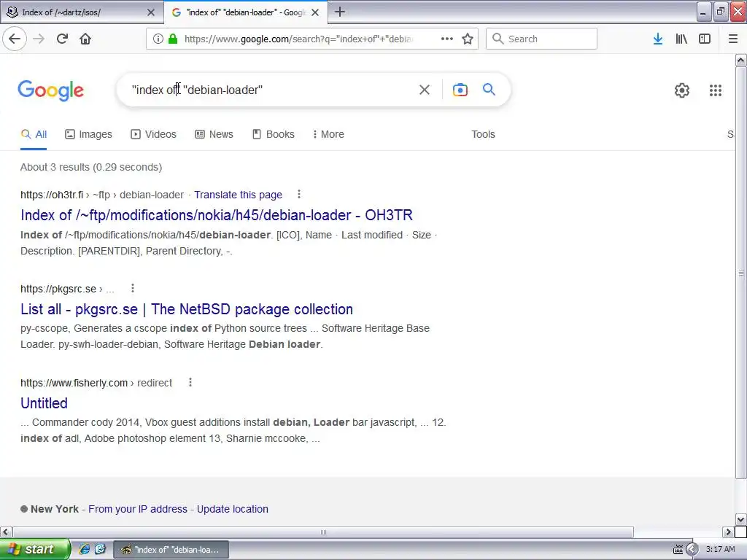
Task: Open the Library bookshelf icon
Action: pos(681,39)
